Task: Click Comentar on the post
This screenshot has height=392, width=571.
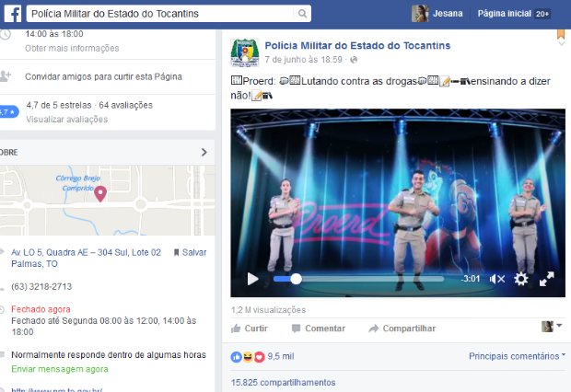Action: point(319,329)
